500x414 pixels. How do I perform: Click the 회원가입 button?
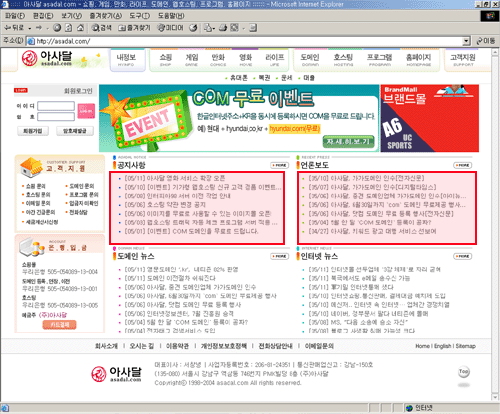pos(33,131)
